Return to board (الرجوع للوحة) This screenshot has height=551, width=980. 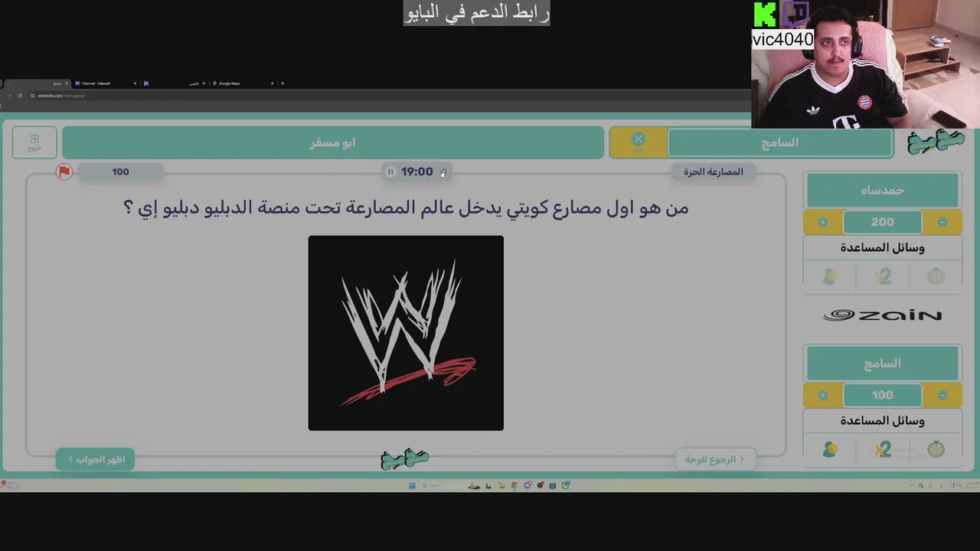[x=715, y=459]
